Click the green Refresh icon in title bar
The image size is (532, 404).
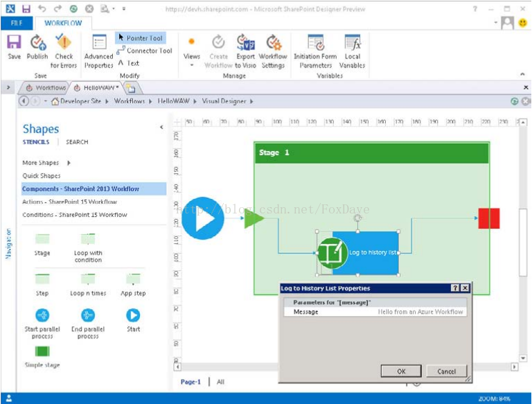(x=73, y=9)
